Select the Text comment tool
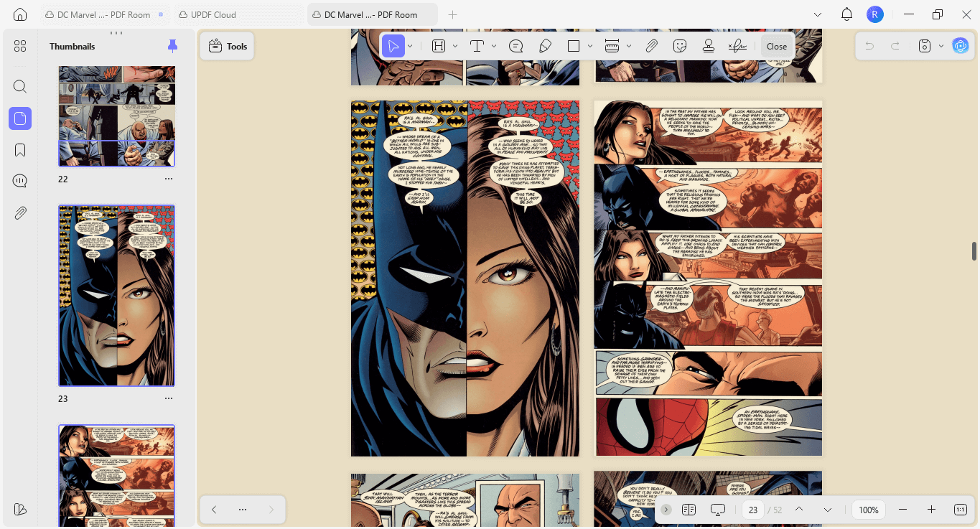 click(x=477, y=46)
